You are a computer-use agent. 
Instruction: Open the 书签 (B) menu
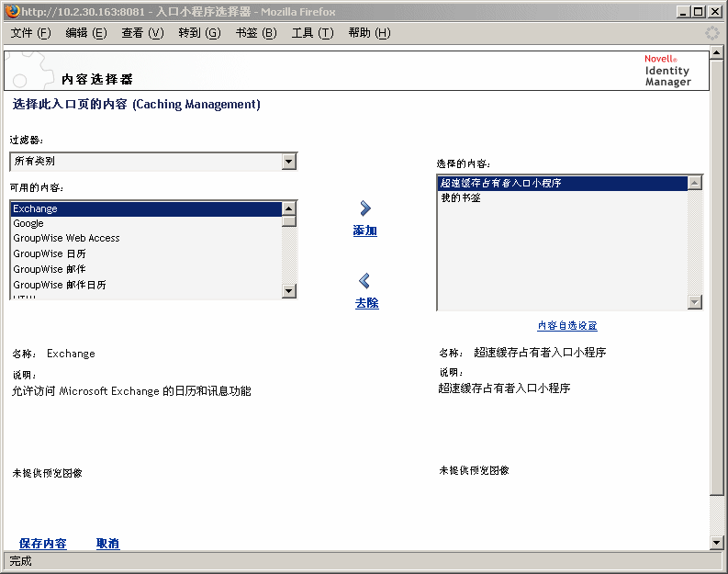tap(256, 33)
